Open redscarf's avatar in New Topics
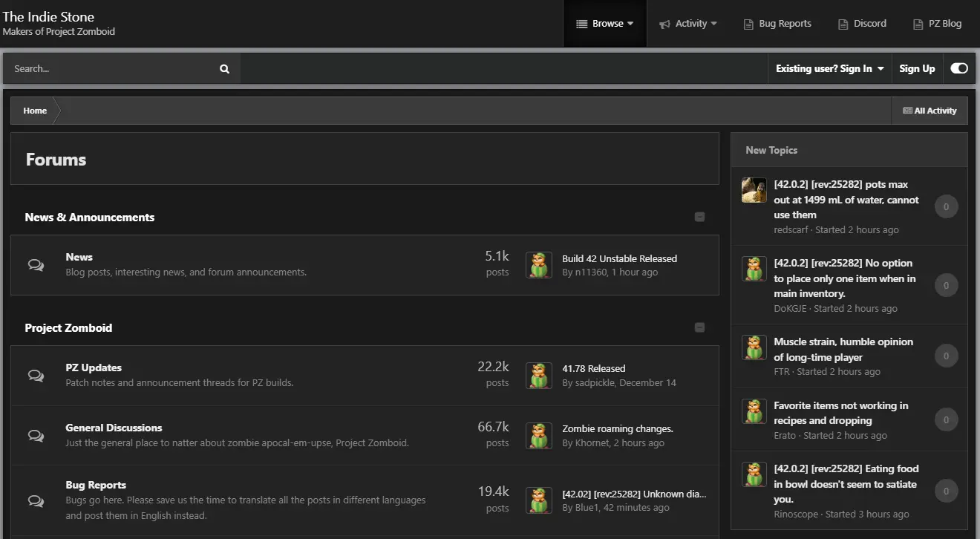The height and width of the screenshot is (539, 980). [x=754, y=190]
